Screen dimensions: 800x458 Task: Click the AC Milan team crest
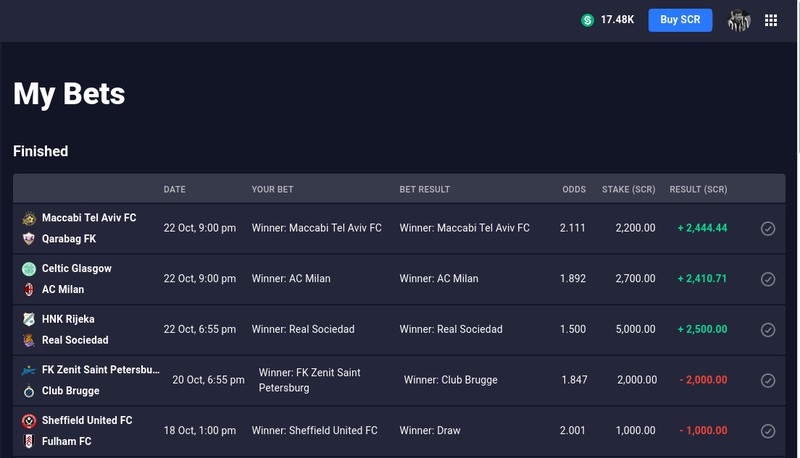(29, 289)
